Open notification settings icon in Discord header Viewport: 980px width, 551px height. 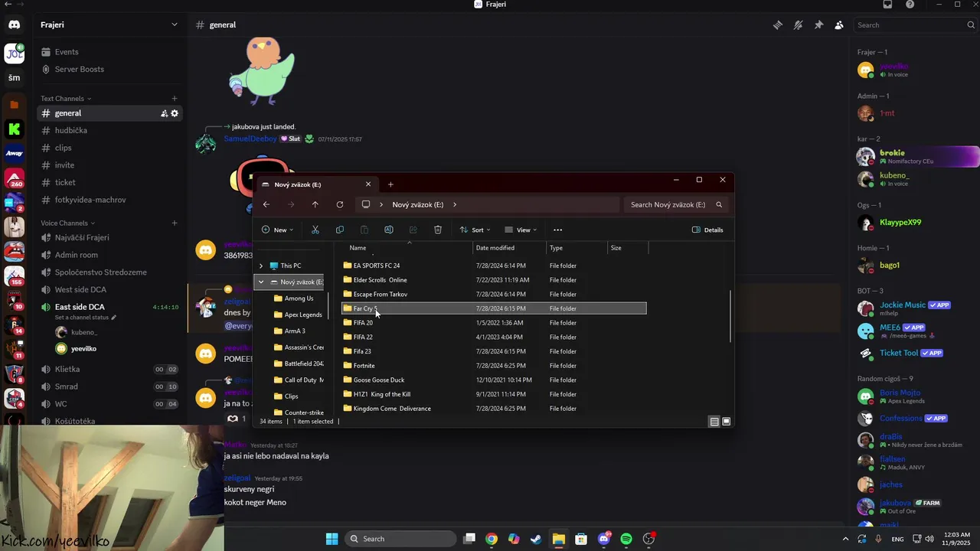pyautogui.click(x=798, y=25)
